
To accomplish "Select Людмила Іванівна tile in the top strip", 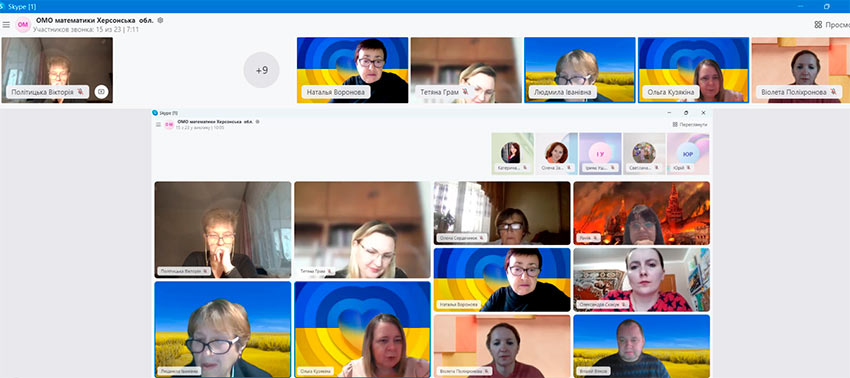I will [x=579, y=70].
